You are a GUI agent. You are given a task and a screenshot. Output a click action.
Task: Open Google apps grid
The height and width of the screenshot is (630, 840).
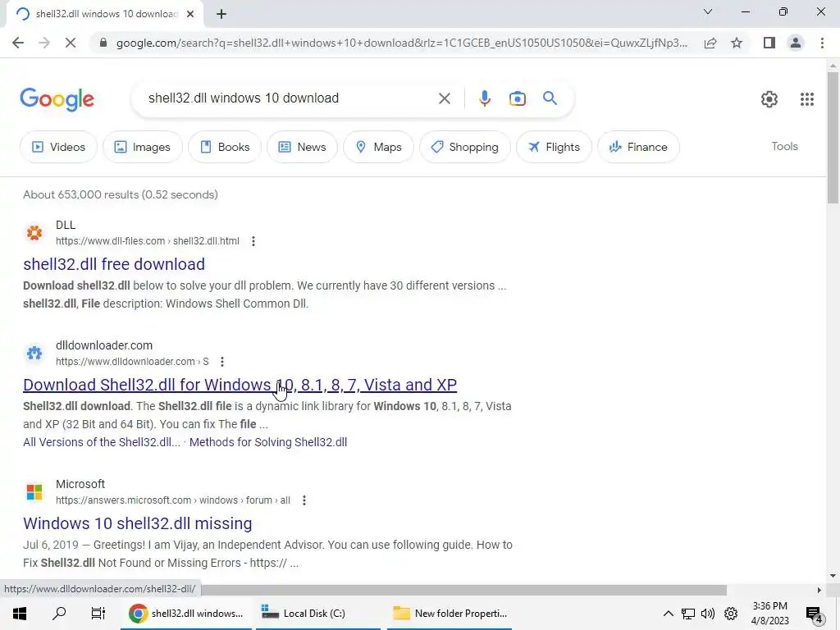click(x=807, y=99)
